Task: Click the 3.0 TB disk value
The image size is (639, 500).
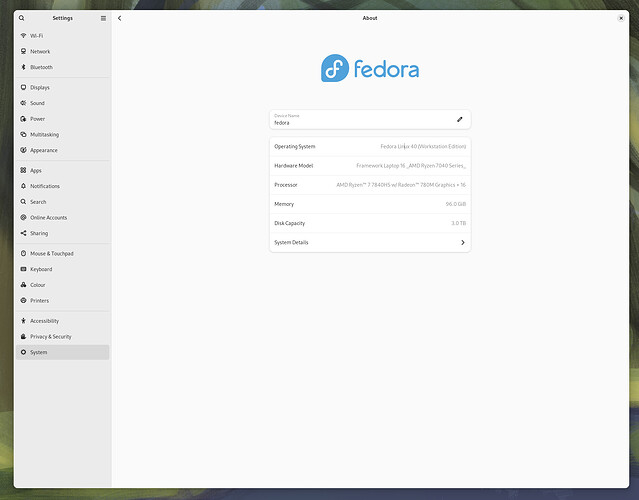Action: coord(458,223)
